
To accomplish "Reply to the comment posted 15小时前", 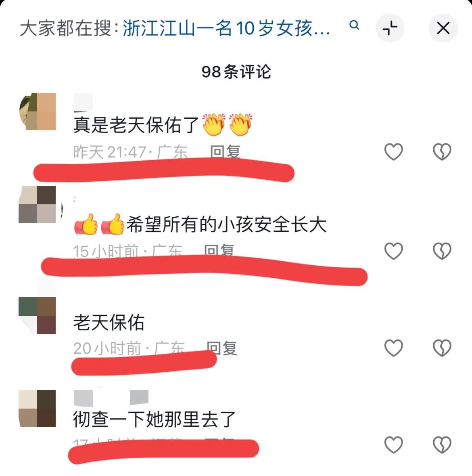I will 219,251.
